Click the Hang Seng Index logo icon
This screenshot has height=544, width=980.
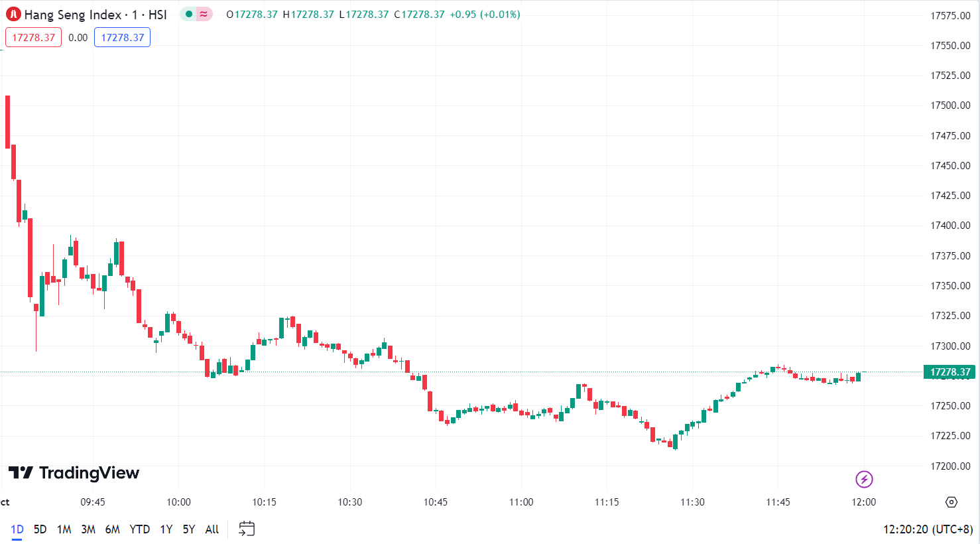point(13,14)
